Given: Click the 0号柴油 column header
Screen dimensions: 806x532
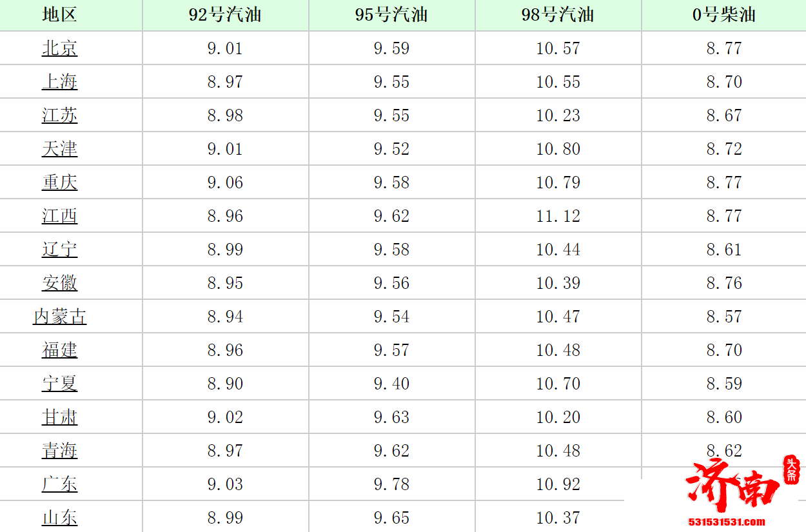Looking at the screenshot, I should tap(723, 15).
